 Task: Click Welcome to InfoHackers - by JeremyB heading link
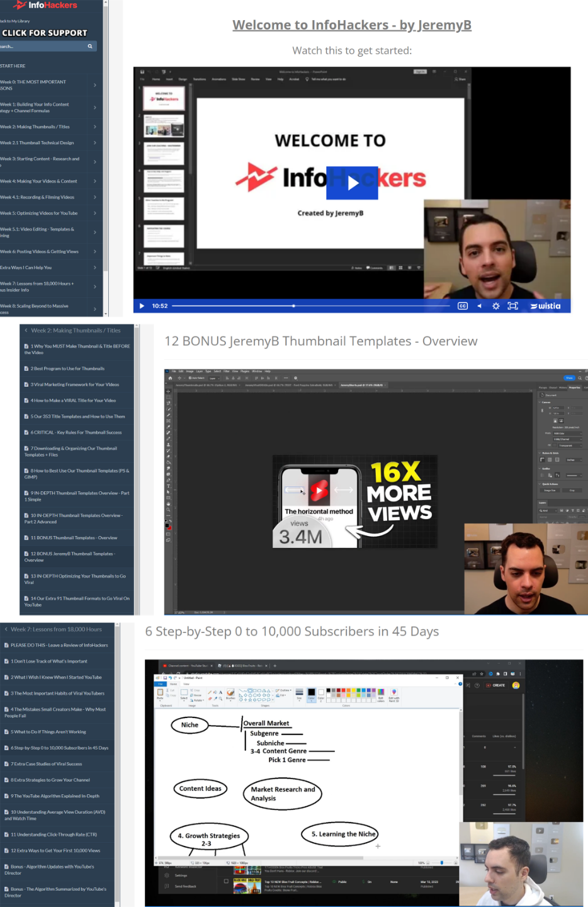point(352,25)
